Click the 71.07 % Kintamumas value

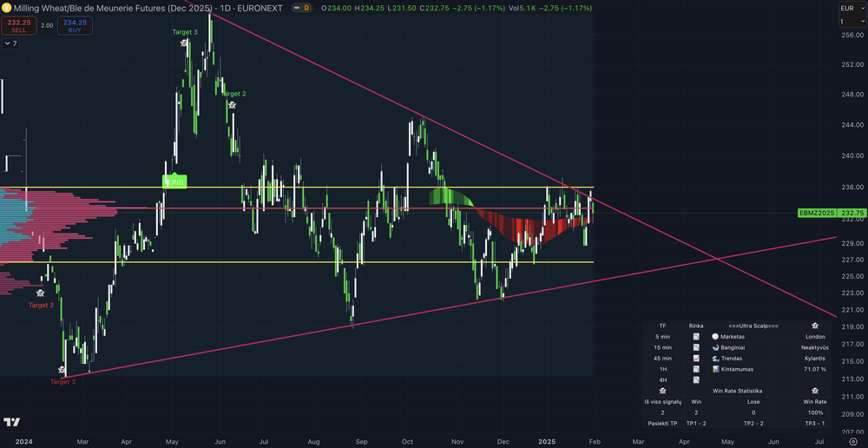pyautogui.click(x=815, y=369)
